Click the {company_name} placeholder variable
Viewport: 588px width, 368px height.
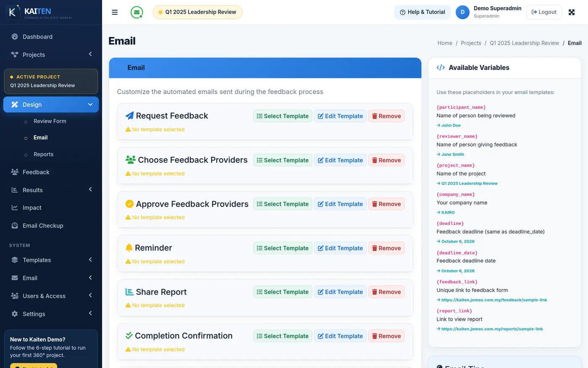tap(456, 194)
